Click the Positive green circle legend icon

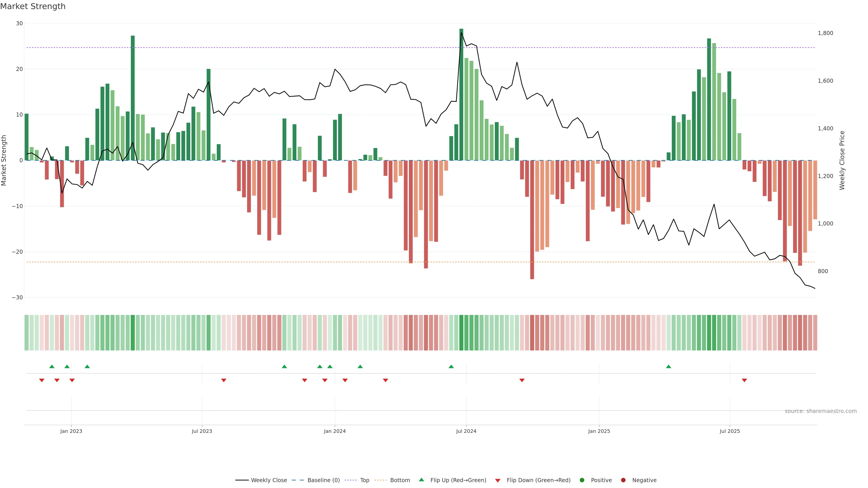tap(582, 480)
